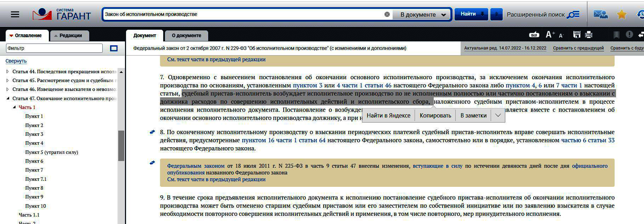Increase font size with the A+ icon
This screenshot has width=644, height=224.
[550, 35]
